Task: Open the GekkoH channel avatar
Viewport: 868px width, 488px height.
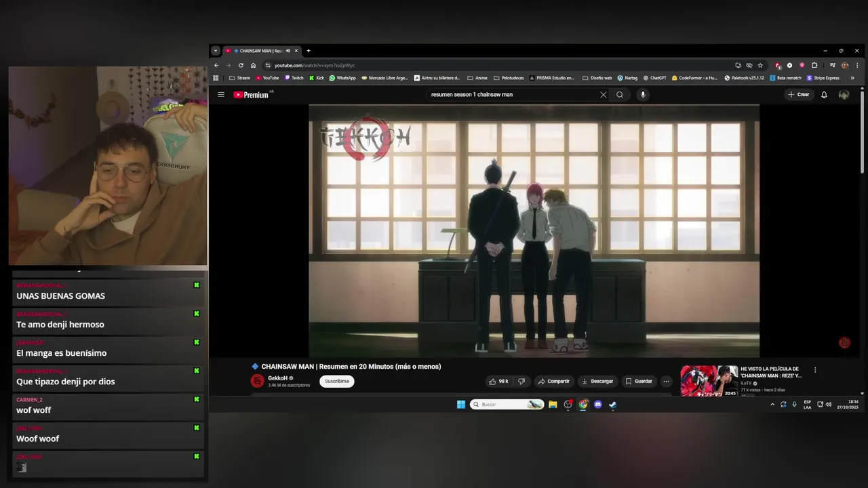Action: (x=257, y=381)
